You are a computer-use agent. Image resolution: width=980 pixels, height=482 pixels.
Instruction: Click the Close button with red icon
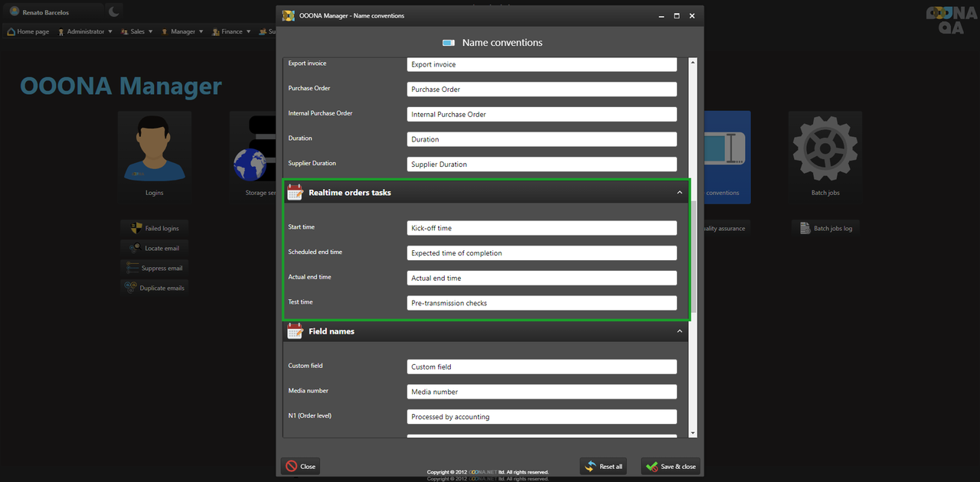pos(300,466)
